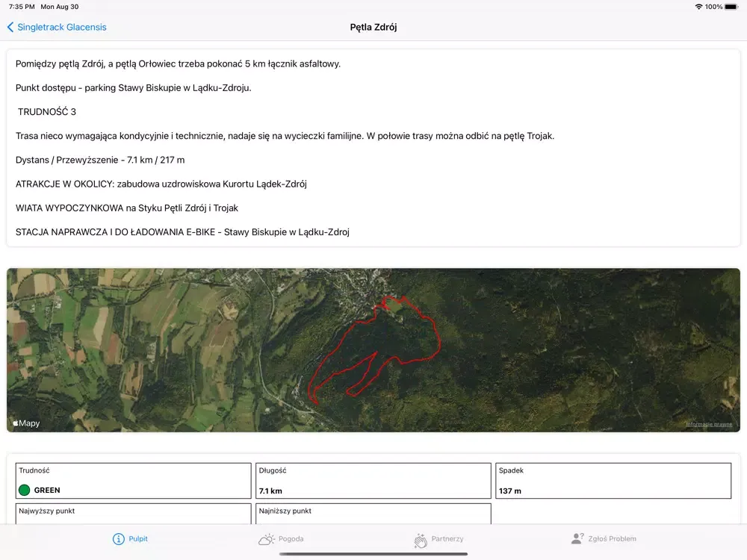Tap the łącznik asfaltowy first paragraph
Screen dimensions: 747x560
(179, 63)
